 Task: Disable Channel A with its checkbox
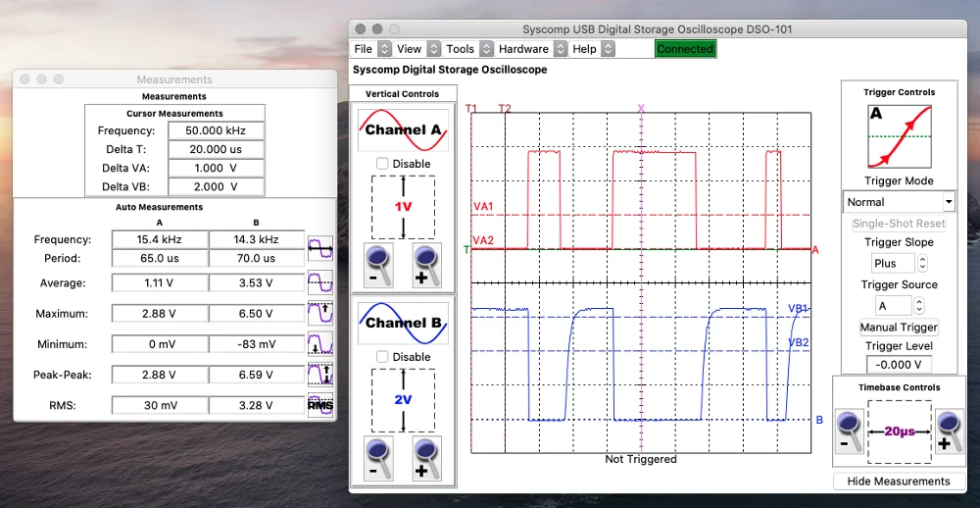point(382,164)
